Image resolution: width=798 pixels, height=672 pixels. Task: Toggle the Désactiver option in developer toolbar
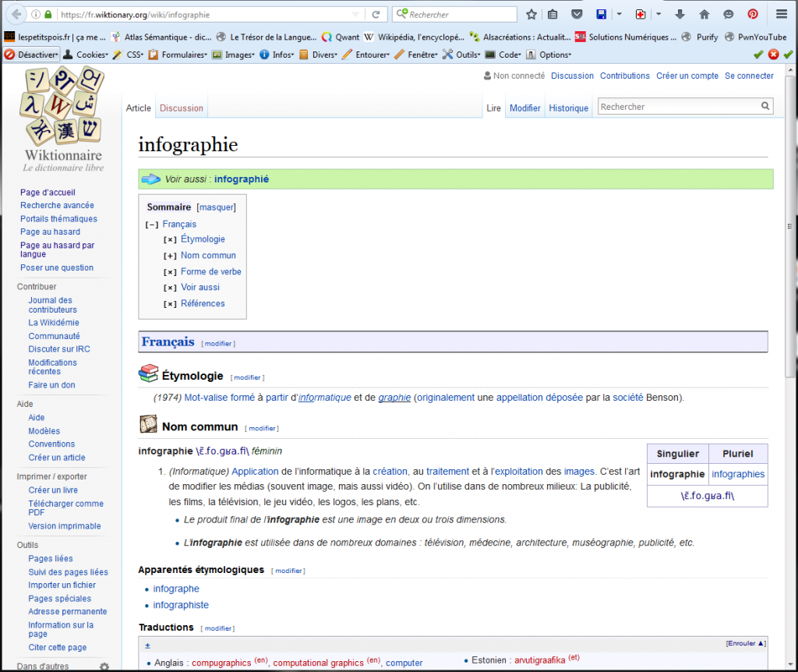[31, 55]
